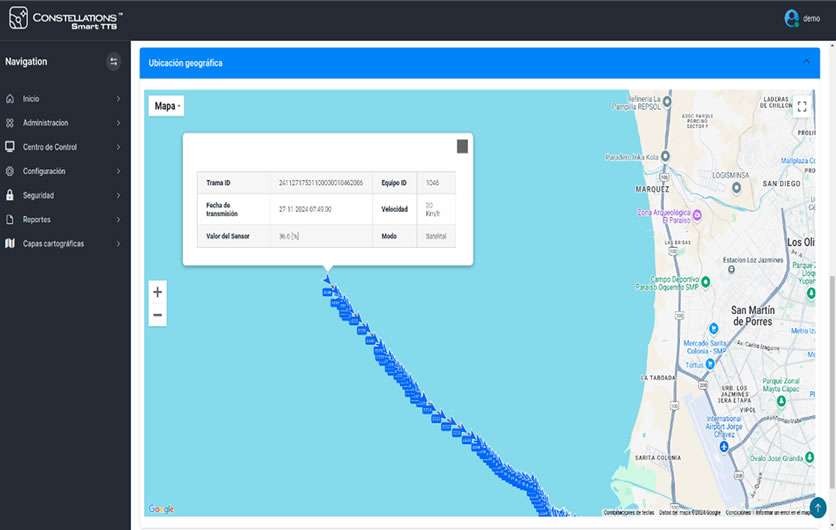
Task: Click the Reportes document icon
Action: tap(10, 219)
